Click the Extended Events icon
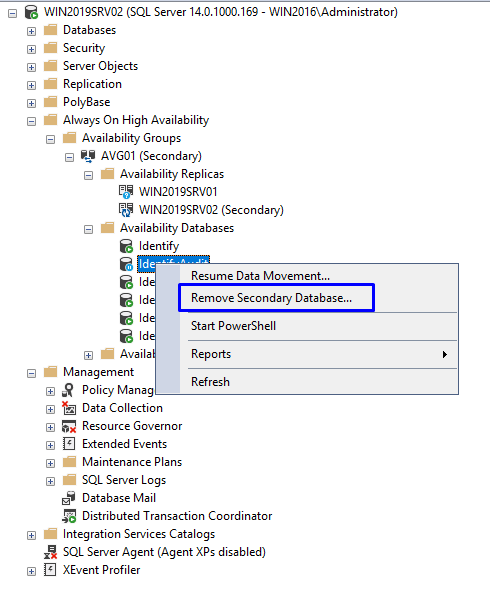This screenshot has height=596, width=490. [69, 444]
